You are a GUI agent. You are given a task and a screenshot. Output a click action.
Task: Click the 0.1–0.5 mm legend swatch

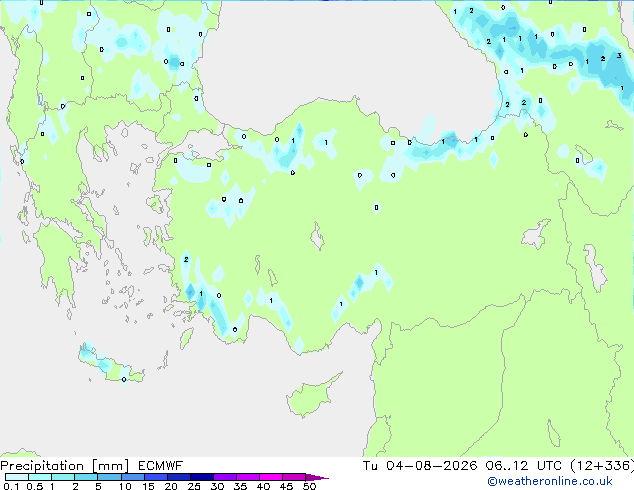(x=17, y=477)
